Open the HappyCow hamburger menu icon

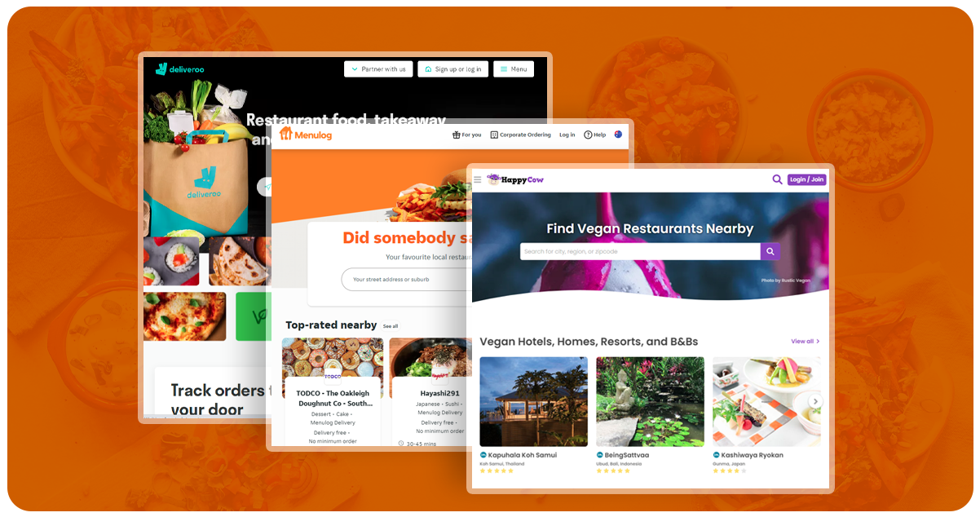(478, 179)
